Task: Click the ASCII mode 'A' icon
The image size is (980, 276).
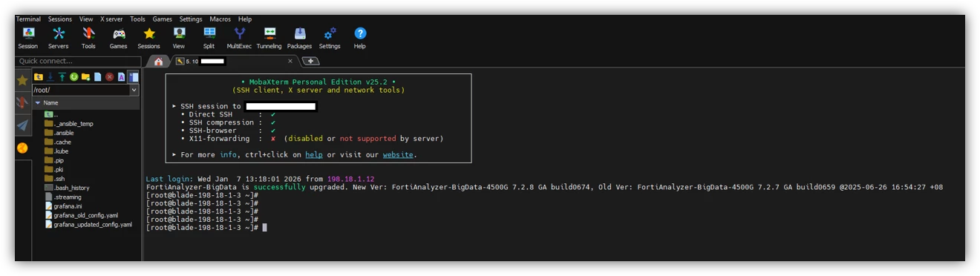Action: pos(121,77)
